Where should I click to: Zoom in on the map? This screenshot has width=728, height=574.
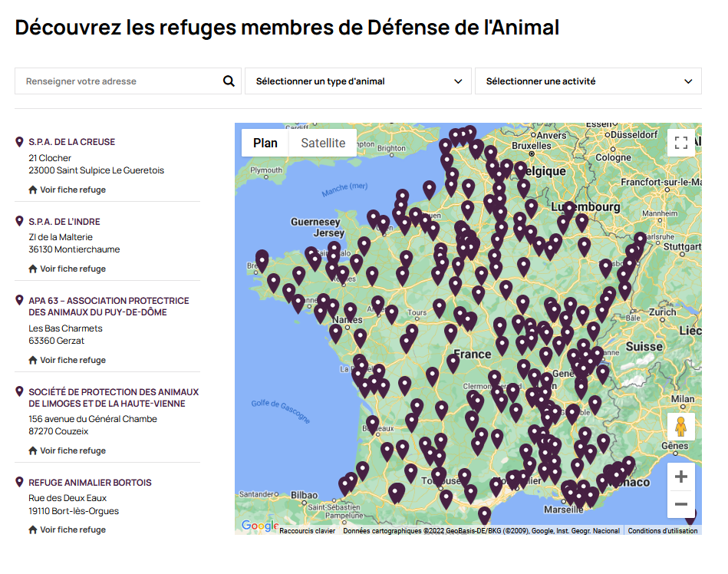pyautogui.click(x=680, y=477)
